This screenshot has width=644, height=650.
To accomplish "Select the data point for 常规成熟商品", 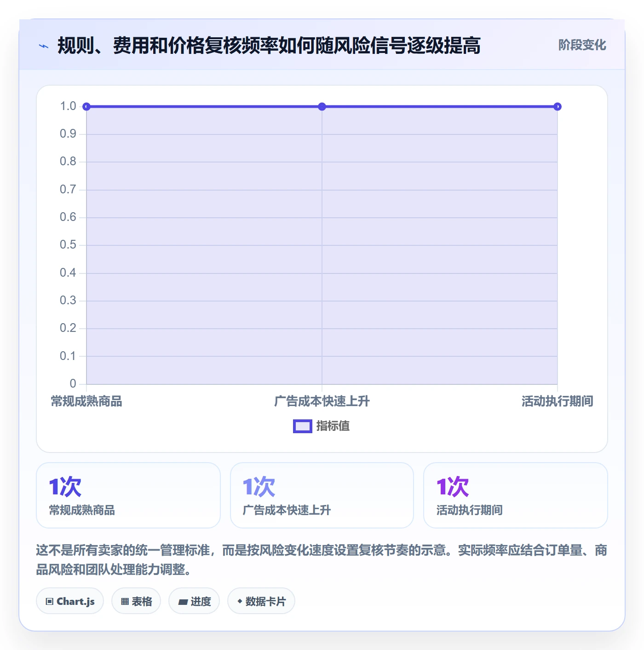I will point(86,107).
